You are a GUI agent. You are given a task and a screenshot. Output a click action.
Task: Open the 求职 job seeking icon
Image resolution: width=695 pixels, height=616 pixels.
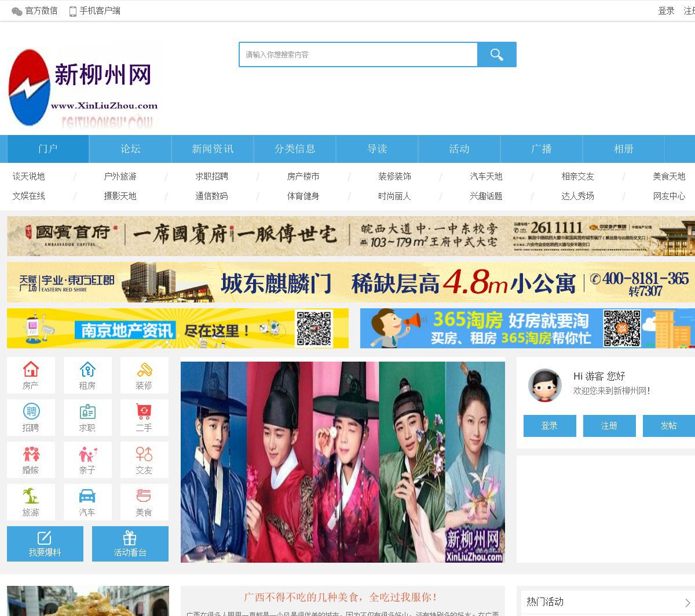pos(87,418)
